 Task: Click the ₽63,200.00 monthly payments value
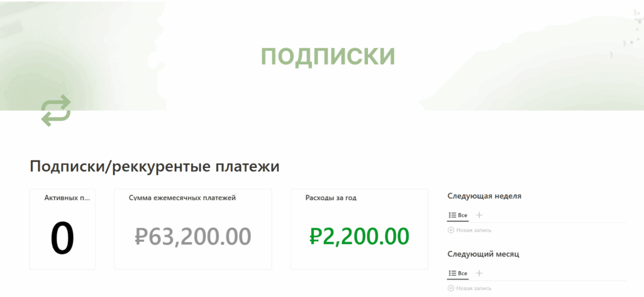[x=192, y=236]
